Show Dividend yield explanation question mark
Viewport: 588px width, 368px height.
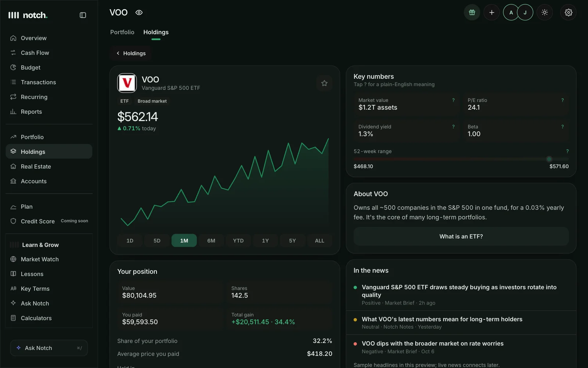pos(453,127)
